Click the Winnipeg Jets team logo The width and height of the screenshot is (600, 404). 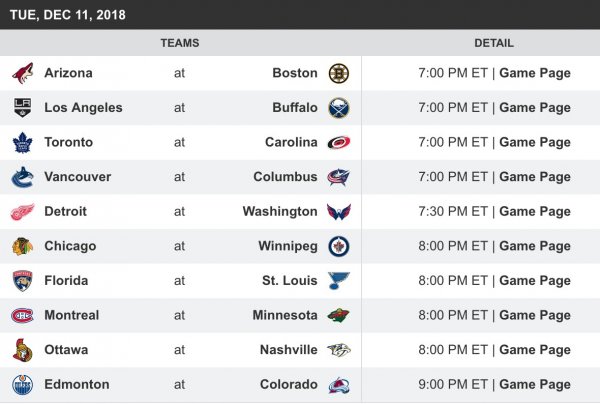339,246
